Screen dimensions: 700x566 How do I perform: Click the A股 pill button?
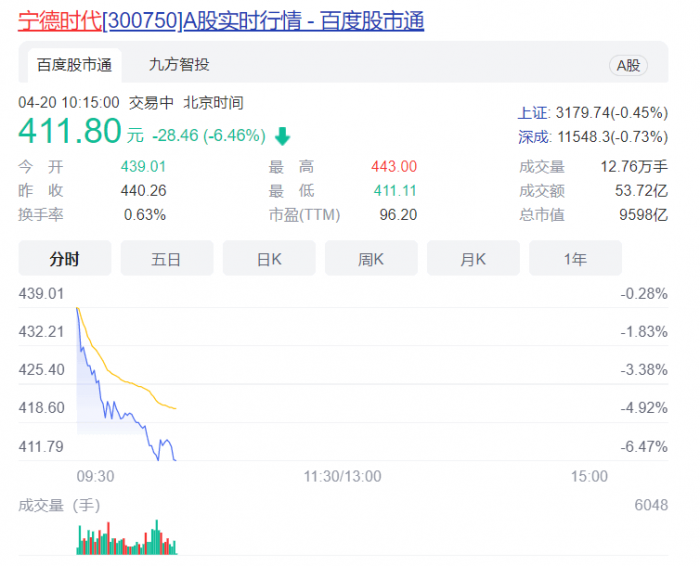[628, 66]
